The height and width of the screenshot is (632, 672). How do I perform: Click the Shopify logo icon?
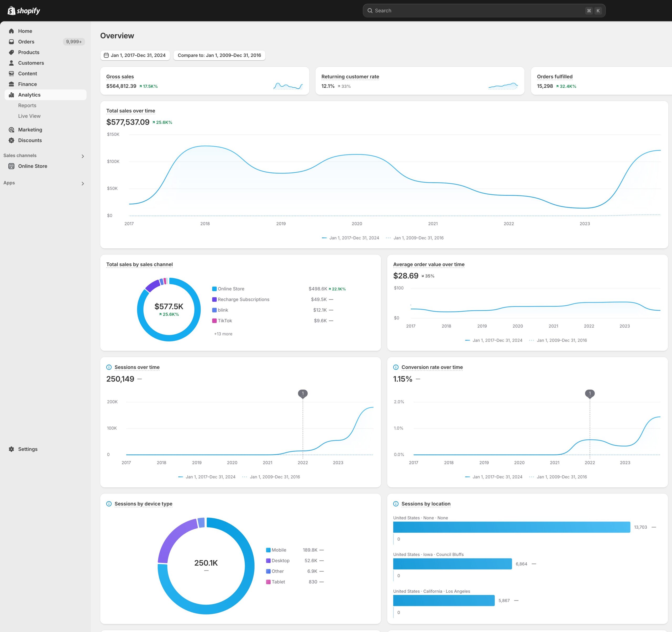coord(12,10)
